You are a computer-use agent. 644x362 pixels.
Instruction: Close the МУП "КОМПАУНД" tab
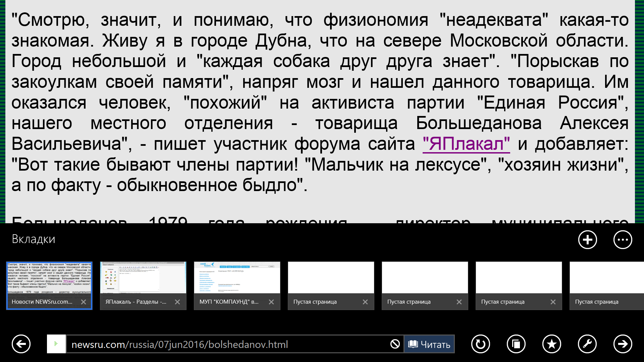(271, 302)
